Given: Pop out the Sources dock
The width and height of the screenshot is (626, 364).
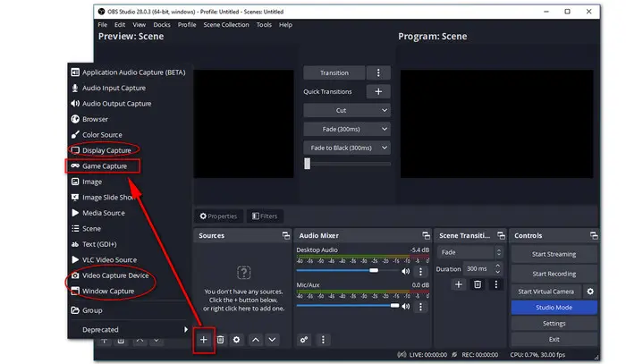Looking at the screenshot, I should point(286,235).
